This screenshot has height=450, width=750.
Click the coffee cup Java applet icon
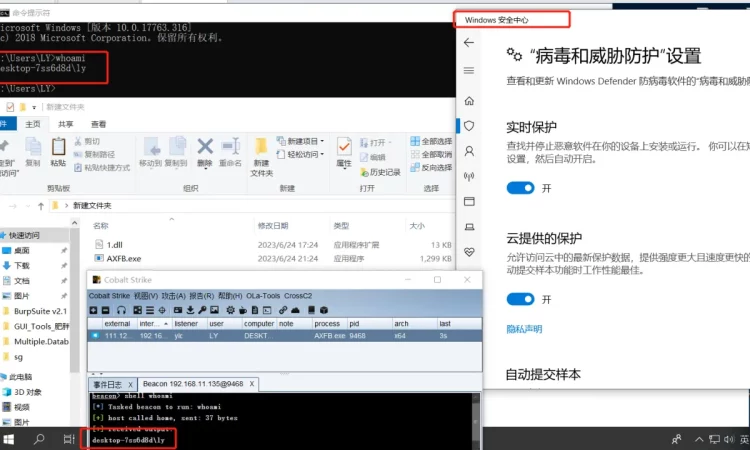coord(243,310)
